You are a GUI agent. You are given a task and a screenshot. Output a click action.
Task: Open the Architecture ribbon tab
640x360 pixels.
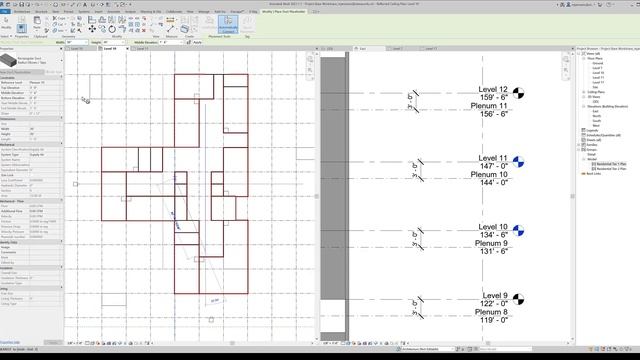pyautogui.click(x=22, y=11)
